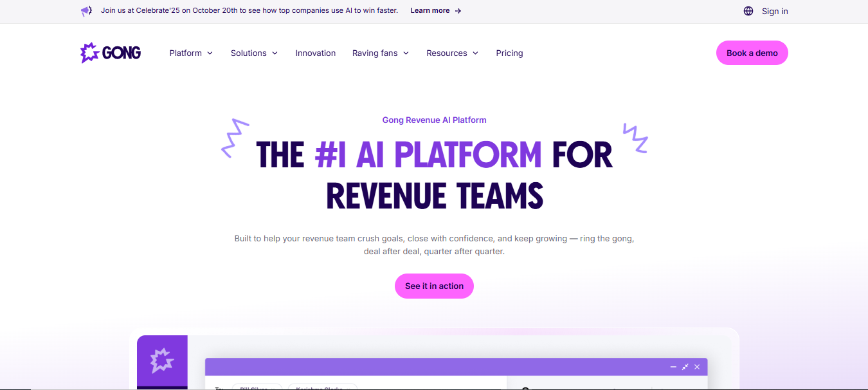Click the arrow next to Learn more

point(458,11)
